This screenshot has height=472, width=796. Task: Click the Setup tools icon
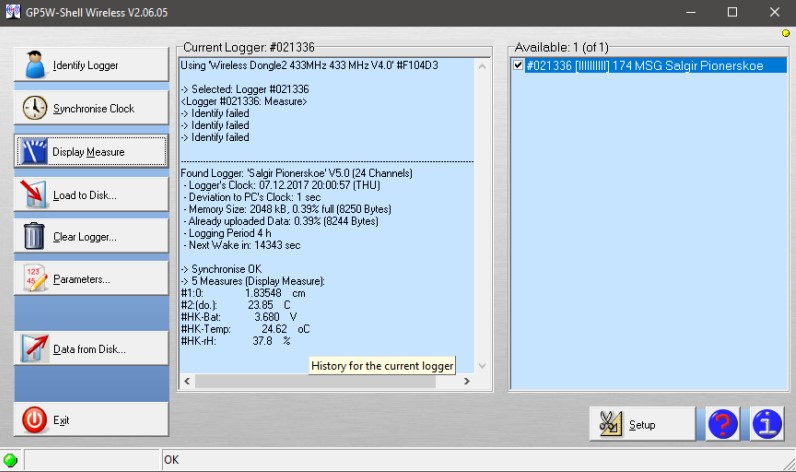click(609, 424)
